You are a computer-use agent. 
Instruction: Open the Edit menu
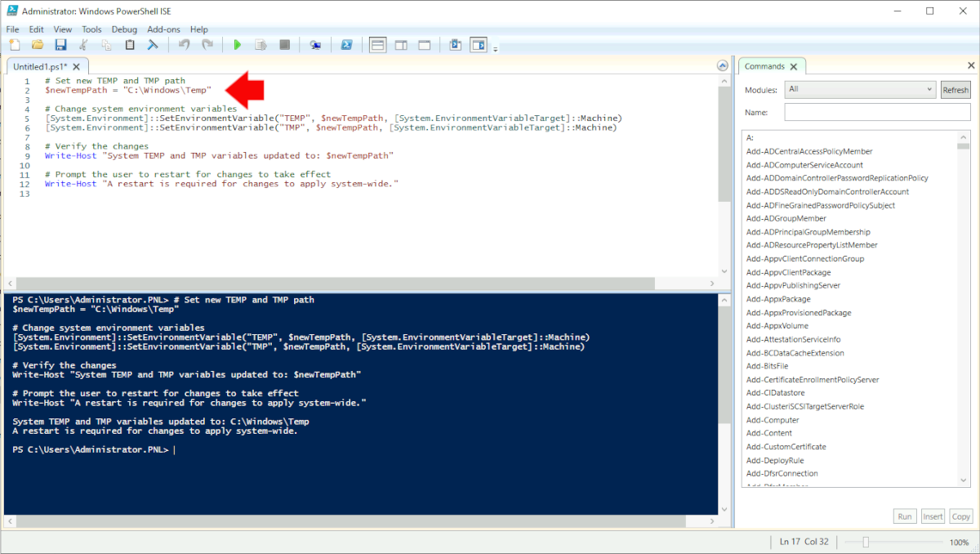coord(36,29)
